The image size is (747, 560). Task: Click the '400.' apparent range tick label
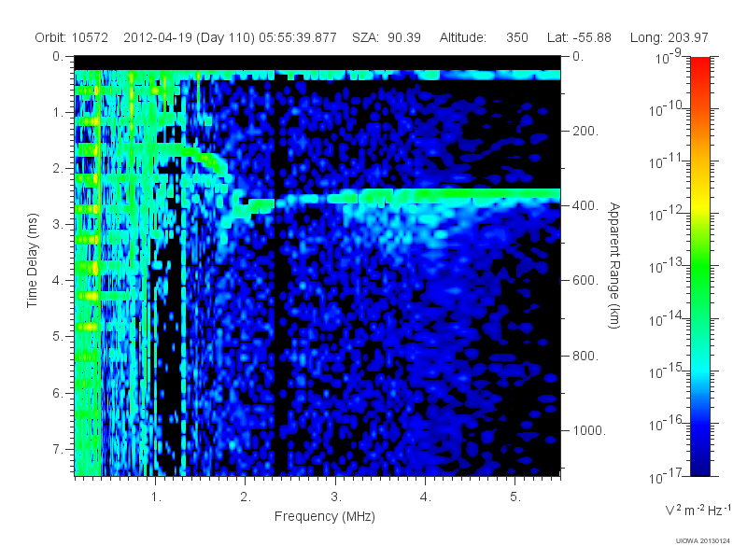pos(585,205)
